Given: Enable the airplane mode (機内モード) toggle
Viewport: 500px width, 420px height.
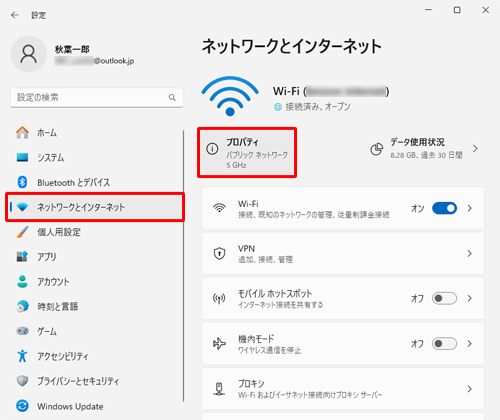Looking at the screenshot, I should 444,343.
